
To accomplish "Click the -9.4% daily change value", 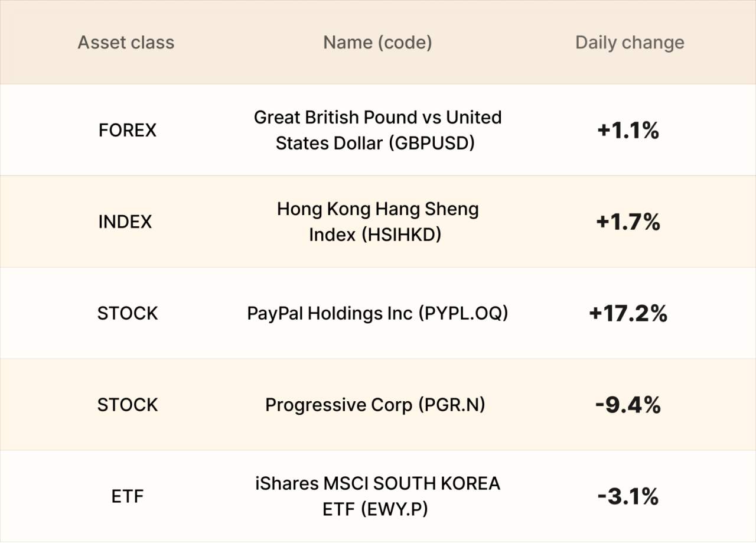I will [x=628, y=405].
